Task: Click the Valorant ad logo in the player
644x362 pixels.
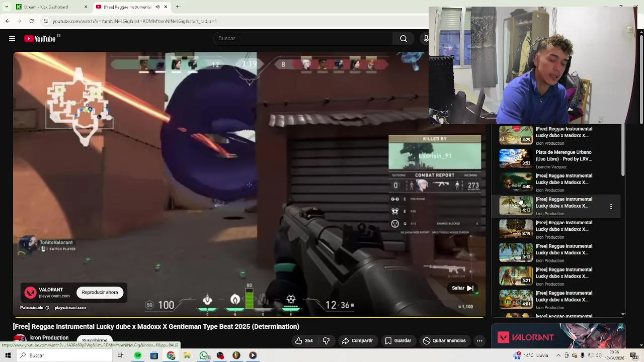Action: pyautogui.click(x=31, y=293)
